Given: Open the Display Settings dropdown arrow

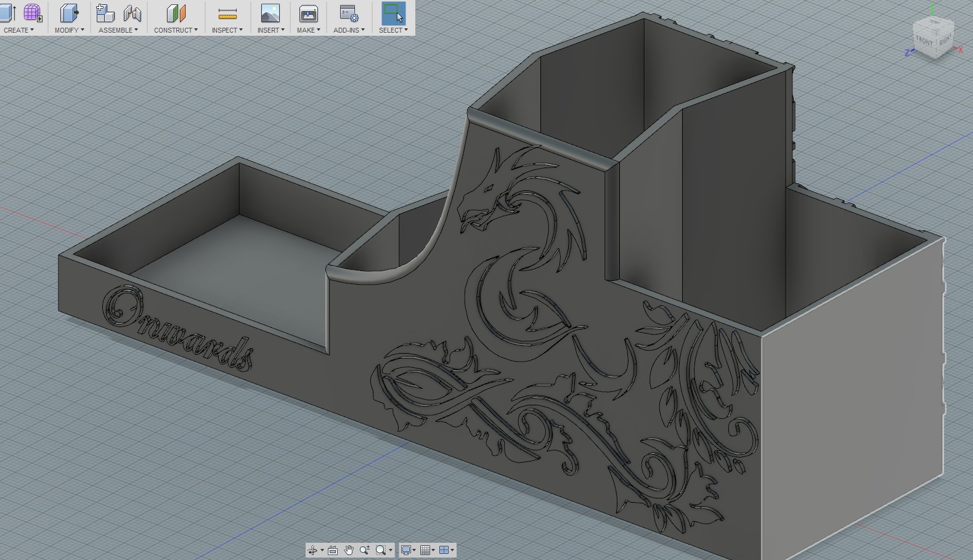Looking at the screenshot, I should click(x=414, y=550).
